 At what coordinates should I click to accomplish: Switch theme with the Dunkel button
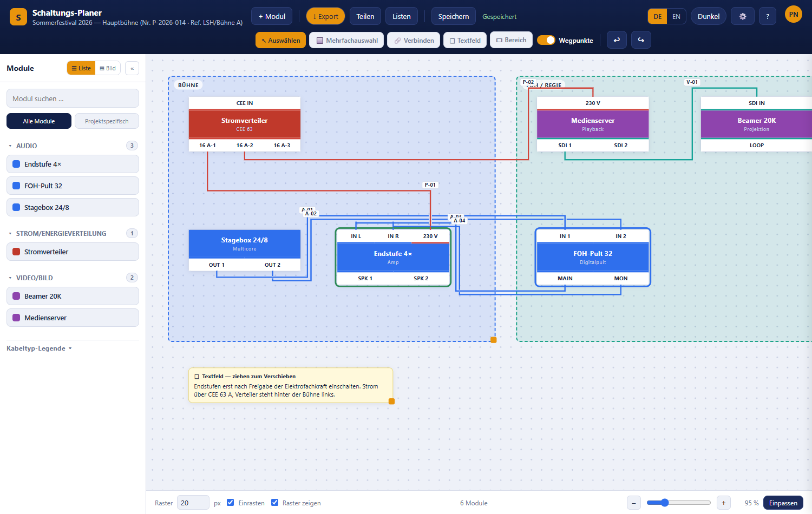[709, 16]
